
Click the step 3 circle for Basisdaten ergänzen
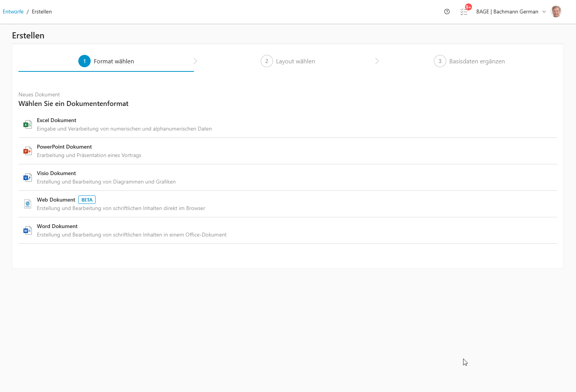[x=440, y=61]
